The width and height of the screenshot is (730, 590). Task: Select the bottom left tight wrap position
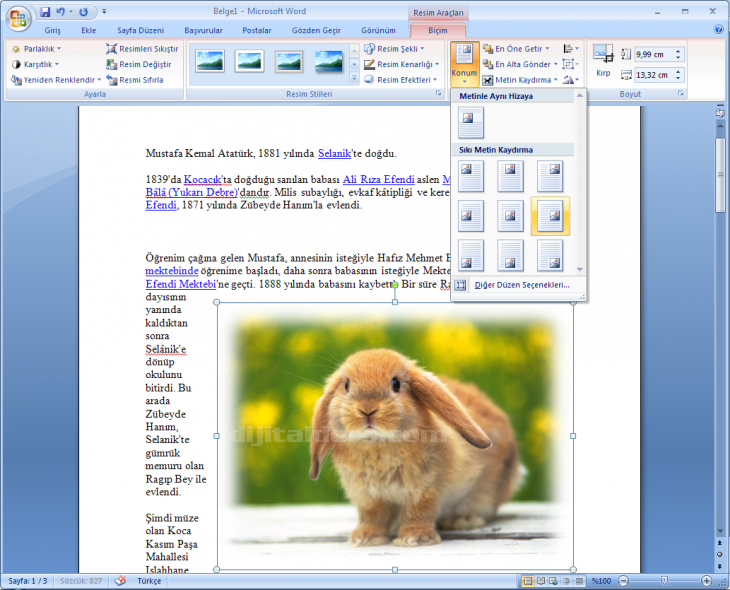tap(471, 255)
